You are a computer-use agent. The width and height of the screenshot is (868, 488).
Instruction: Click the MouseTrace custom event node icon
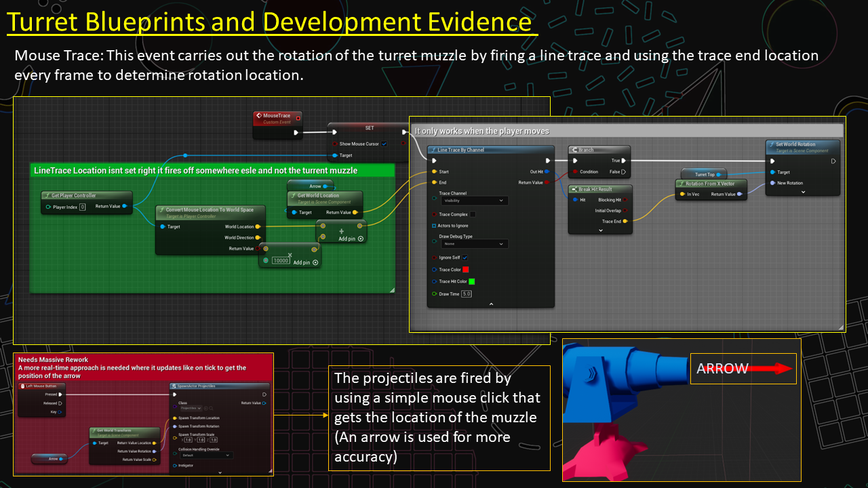click(x=260, y=116)
